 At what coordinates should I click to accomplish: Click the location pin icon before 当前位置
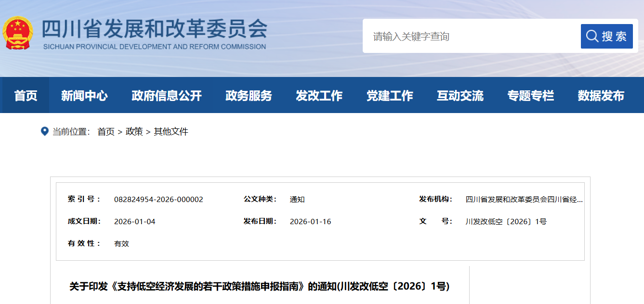tap(45, 131)
